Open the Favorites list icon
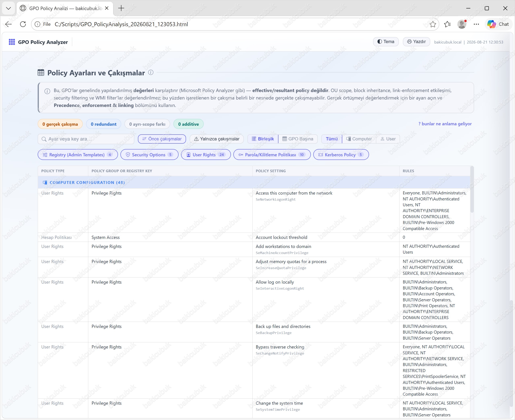The width and height of the screenshot is (515, 420). tap(447, 24)
